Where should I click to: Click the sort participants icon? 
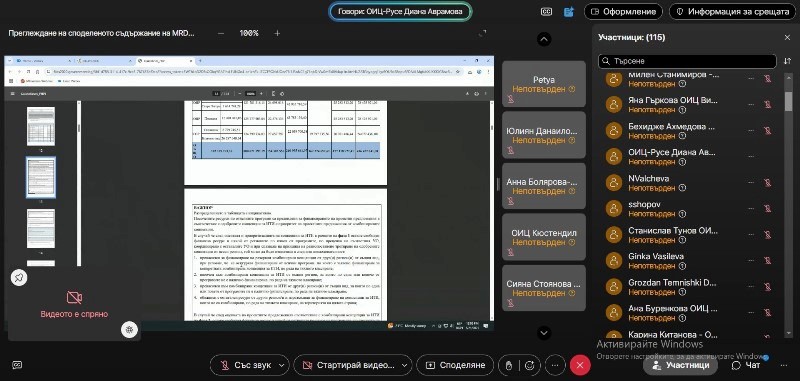click(787, 61)
